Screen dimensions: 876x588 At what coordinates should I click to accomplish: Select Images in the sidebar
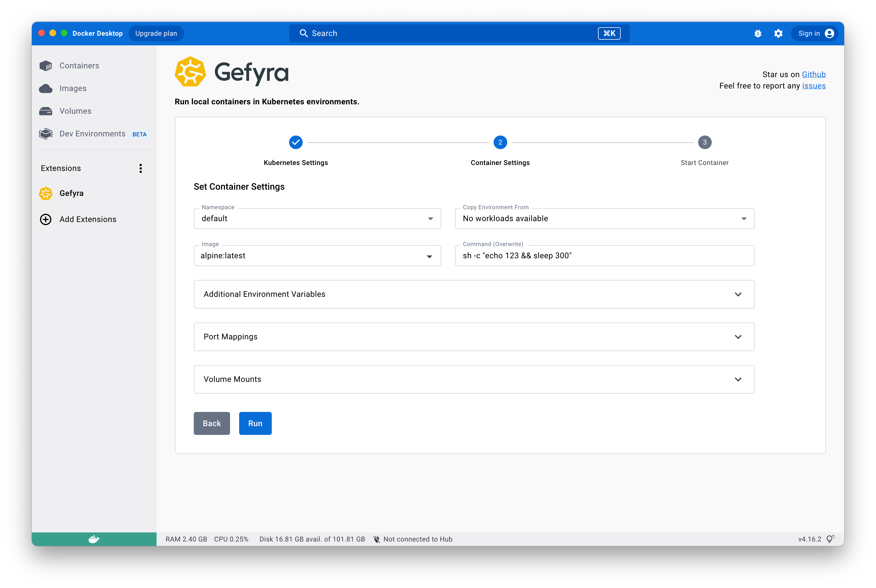tap(73, 88)
